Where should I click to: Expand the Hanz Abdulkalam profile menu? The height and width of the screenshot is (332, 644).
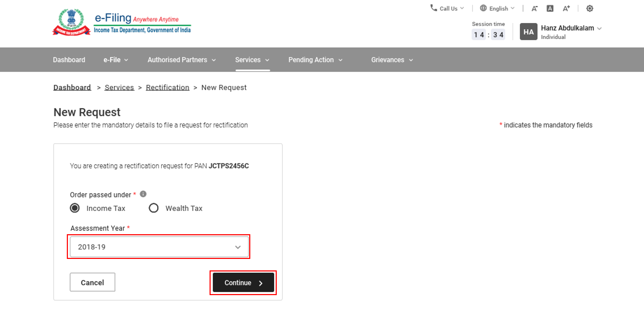[x=599, y=29]
